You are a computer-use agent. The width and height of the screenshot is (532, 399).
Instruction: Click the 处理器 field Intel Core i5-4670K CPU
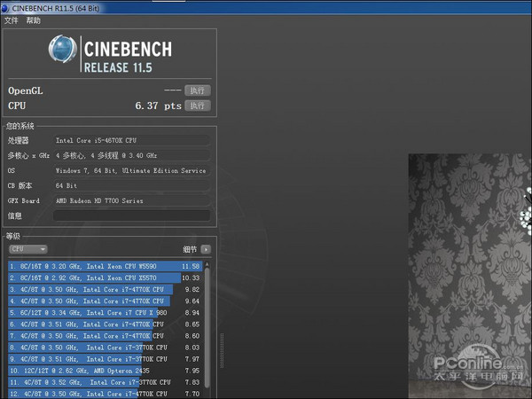click(x=131, y=140)
